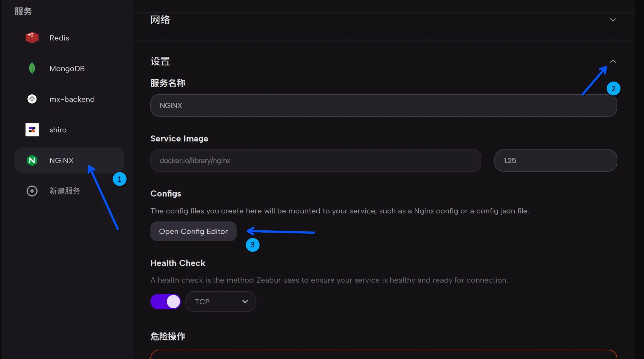Click the docker.io/library/nginx image field
This screenshot has height=359, width=644.
[315, 161]
